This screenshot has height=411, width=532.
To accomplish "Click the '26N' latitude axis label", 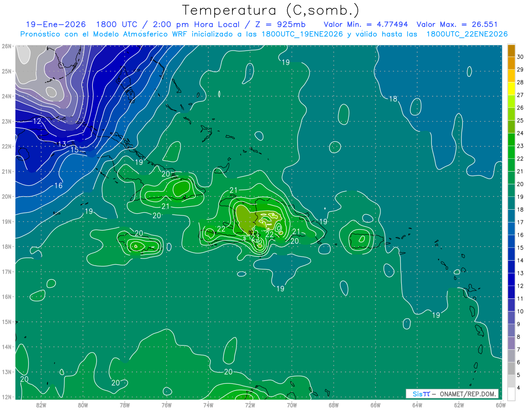I will [x=7, y=46].
